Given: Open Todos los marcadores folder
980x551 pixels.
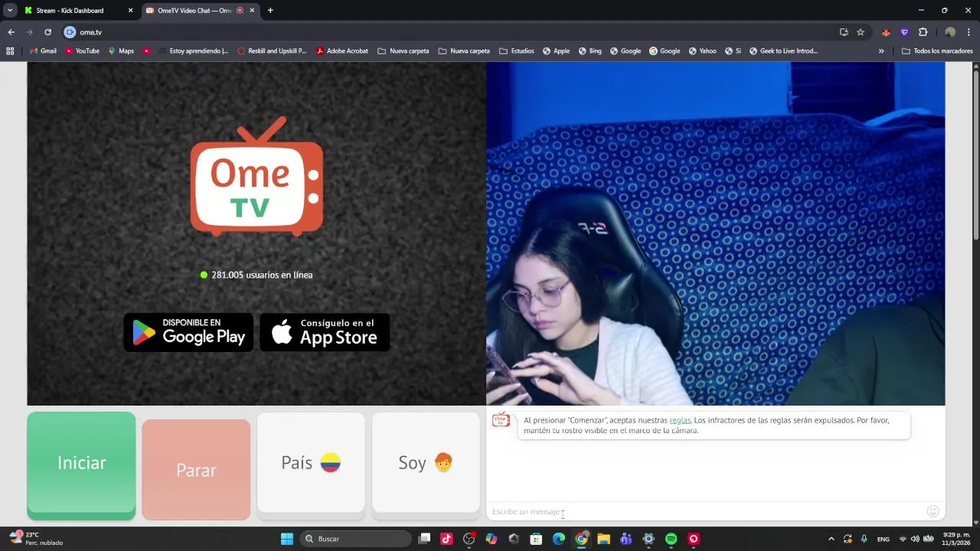Looking at the screenshot, I should coord(937,51).
